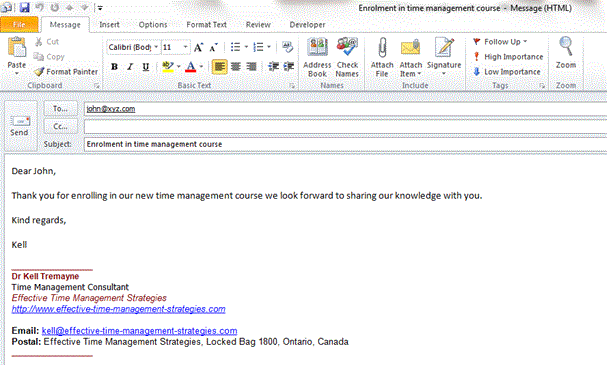Apply yellow text highlight color
Image resolution: width=607 pixels, height=365 pixels.
(168, 67)
